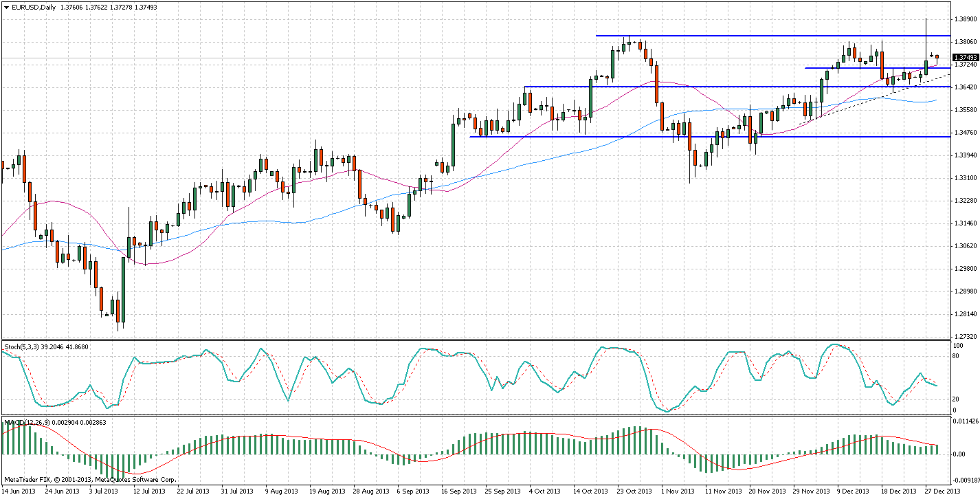Click the MetaTrader FIX copyright text
The width and height of the screenshot is (980, 497).
pos(89,479)
